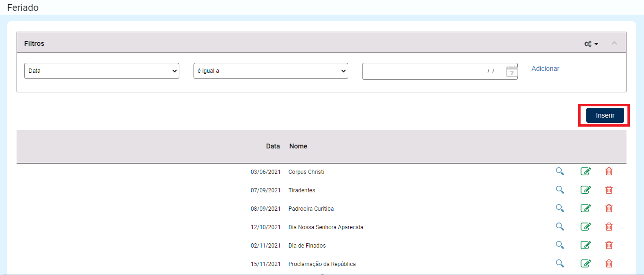Click the Adicionar filter link
644x275 pixels.
[545, 69]
